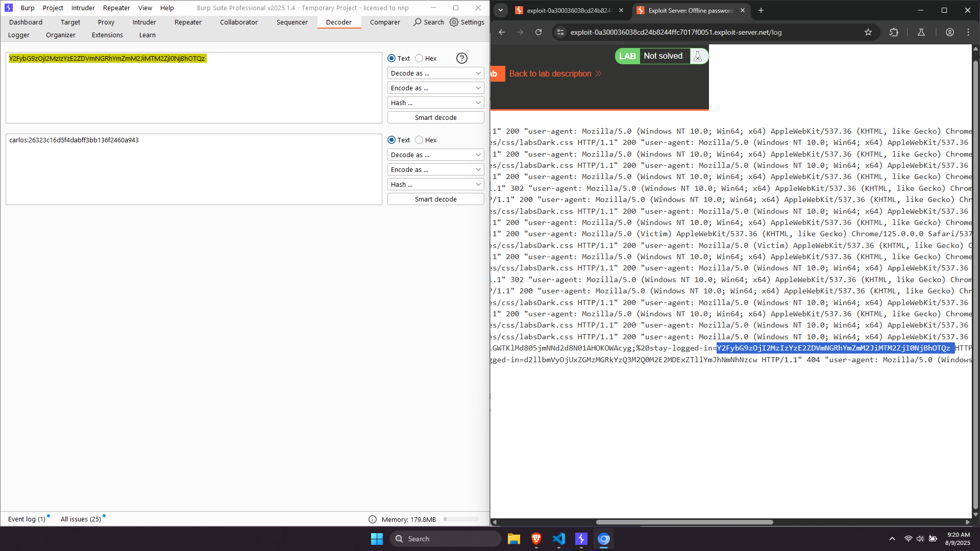This screenshot has width=980, height=551.
Task: Select Hex radio in second decoder panel
Action: click(419, 140)
